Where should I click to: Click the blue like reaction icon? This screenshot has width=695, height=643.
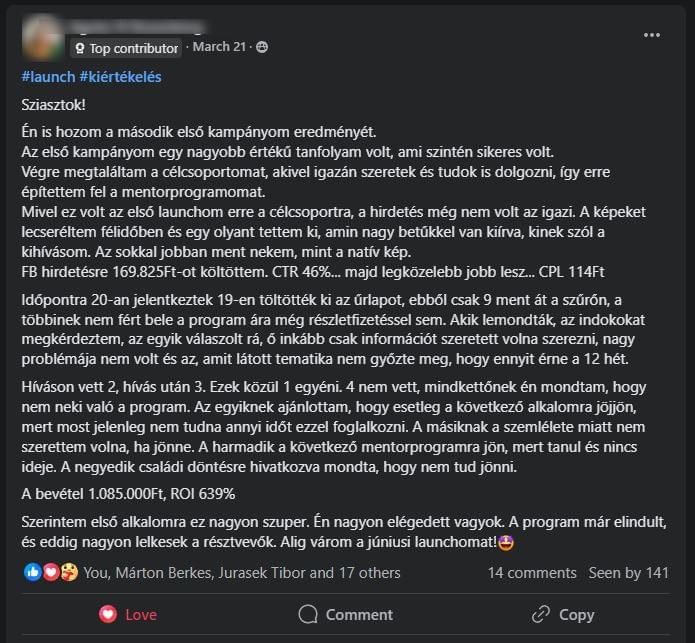[32, 573]
